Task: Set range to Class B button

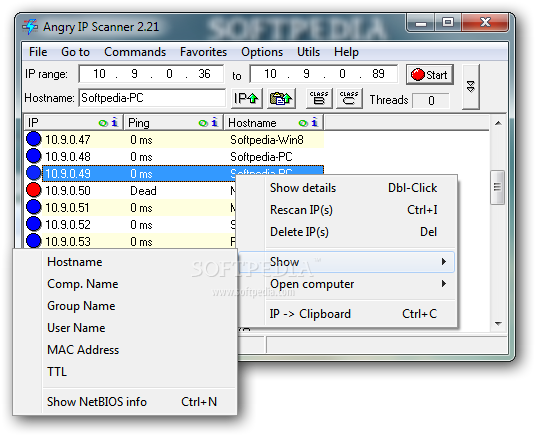Action: click(x=319, y=98)
